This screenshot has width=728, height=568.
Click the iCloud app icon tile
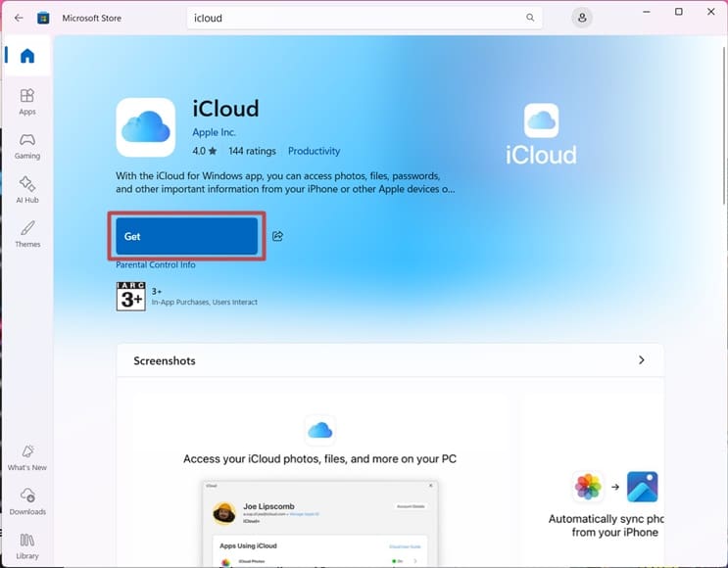[x=146, y=127]
